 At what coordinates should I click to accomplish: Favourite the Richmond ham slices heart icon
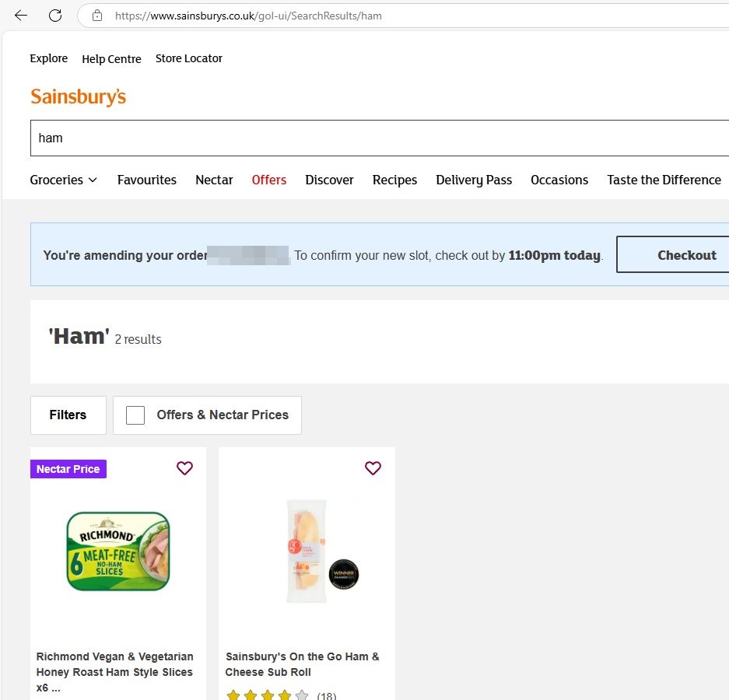[x=184, y=467]
